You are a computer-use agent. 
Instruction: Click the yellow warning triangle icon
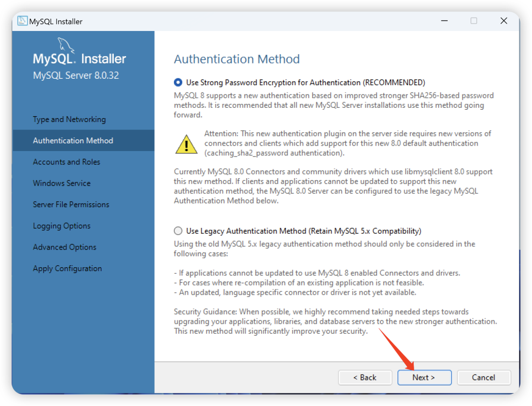pos(186,144)
